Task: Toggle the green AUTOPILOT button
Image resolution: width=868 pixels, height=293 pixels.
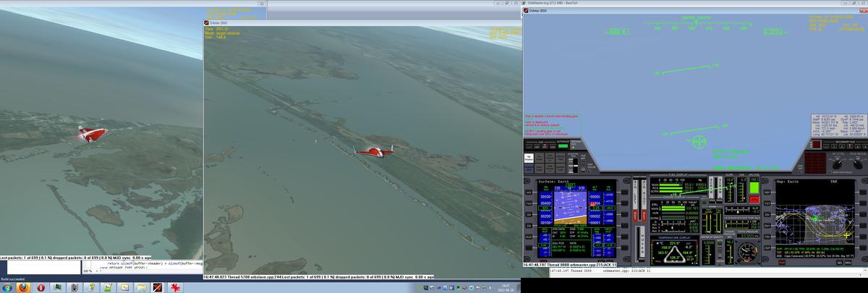Action: coord(563,145)
